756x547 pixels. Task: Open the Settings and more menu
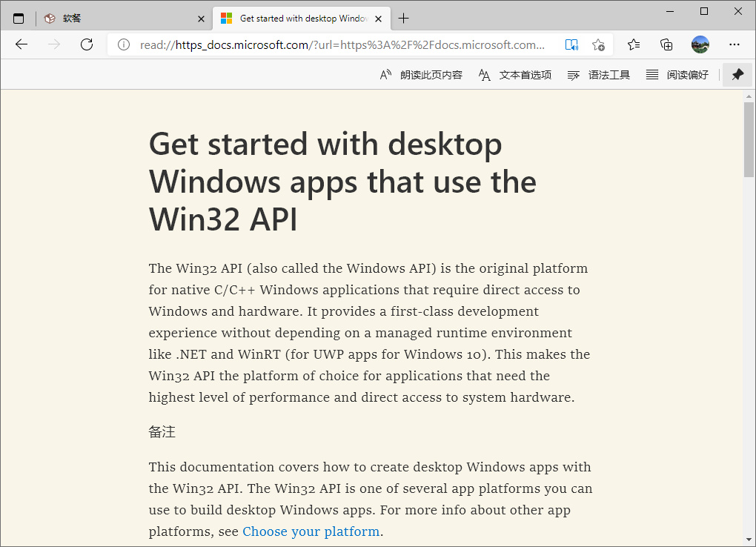pos(734,44)
